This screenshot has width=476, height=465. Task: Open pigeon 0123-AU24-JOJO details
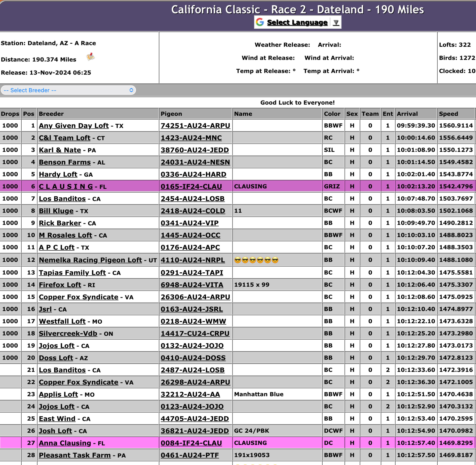(192, 407)
